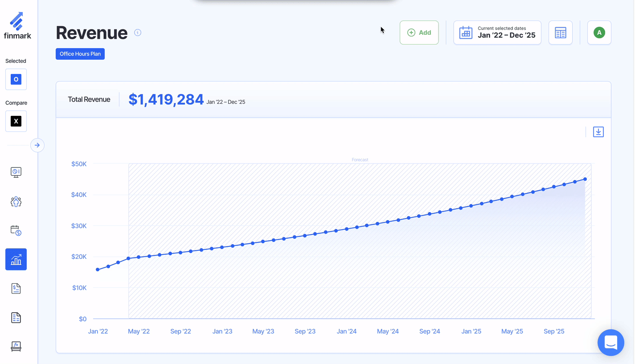
Task: Open the financial statements report icon
Action: [16, 318]
